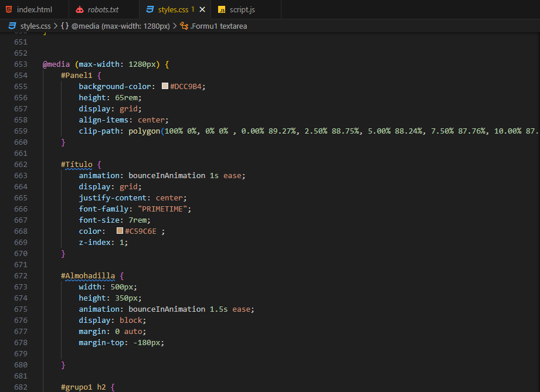The width and height of the screenshot is (540, 392).
Task: Click the #Almohadilla selector text
Action: (89, 275)
